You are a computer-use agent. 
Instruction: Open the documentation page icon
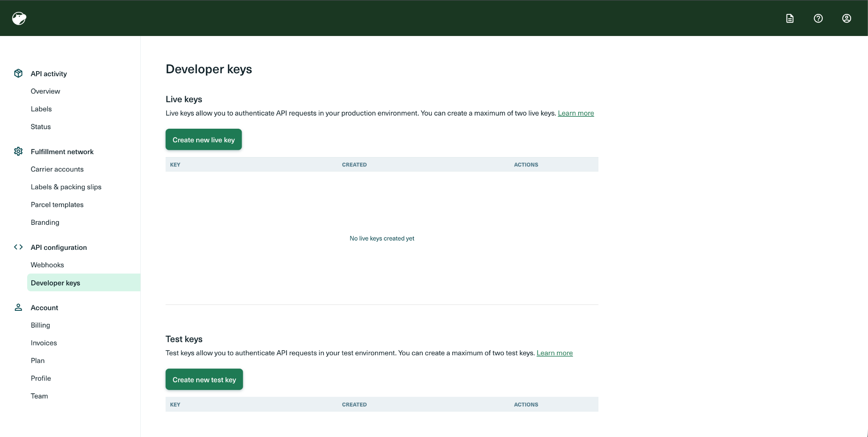coord(790,18)
